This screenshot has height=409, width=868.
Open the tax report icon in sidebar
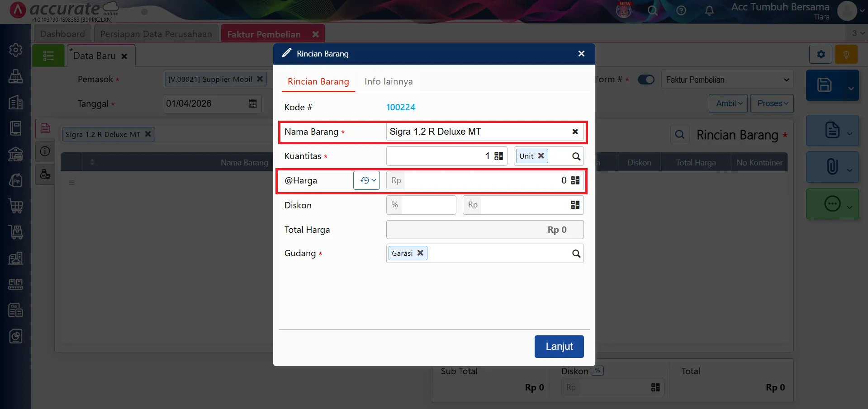(16, 310)
